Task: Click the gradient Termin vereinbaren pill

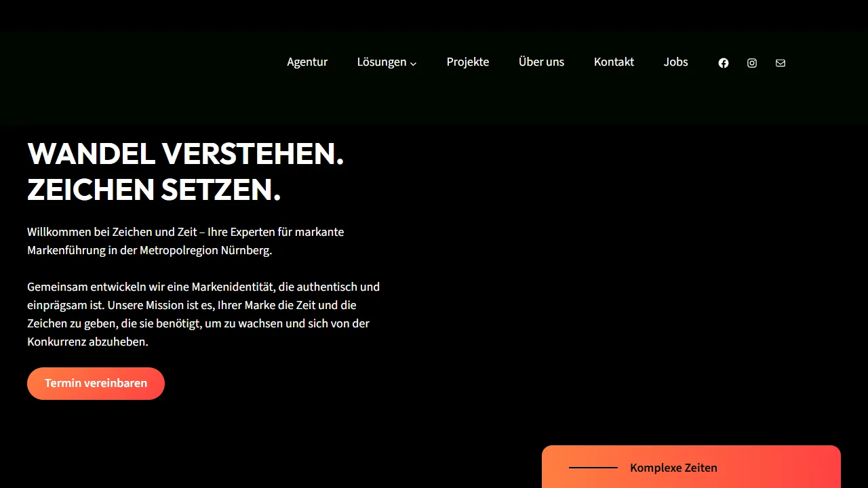Action: [x=96, y=383]
